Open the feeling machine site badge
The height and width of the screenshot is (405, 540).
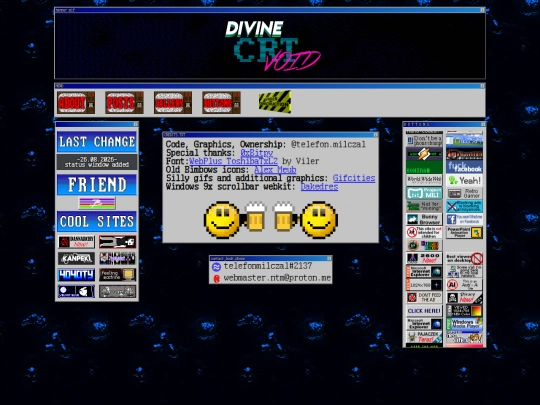(x=117, y=275)
